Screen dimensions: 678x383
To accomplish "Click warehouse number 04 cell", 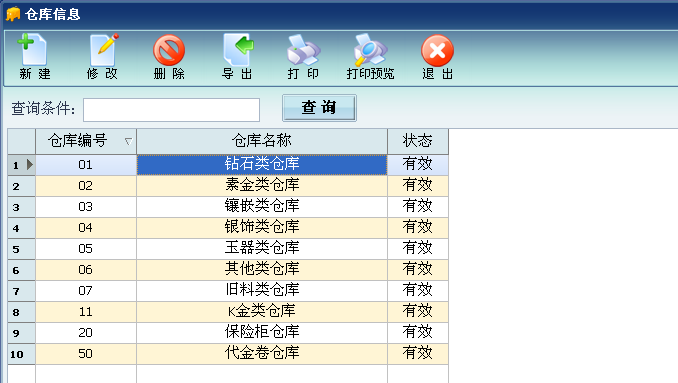I will tap(86, 228).
